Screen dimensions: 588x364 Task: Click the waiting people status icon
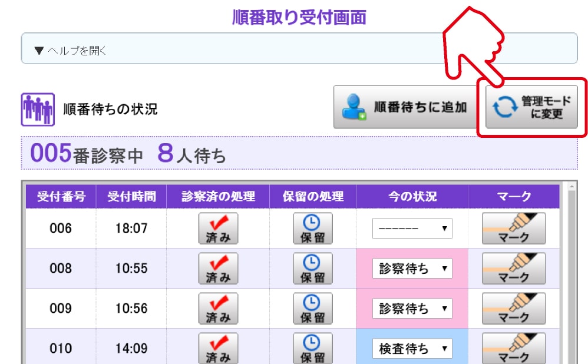point(38,110)
